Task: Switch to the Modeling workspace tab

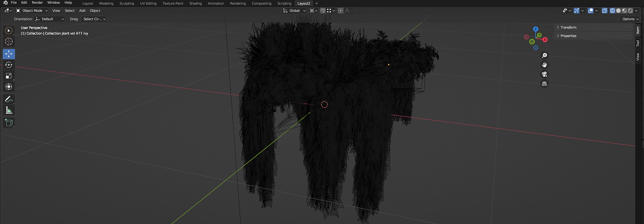Action: (x=106, y=3)
